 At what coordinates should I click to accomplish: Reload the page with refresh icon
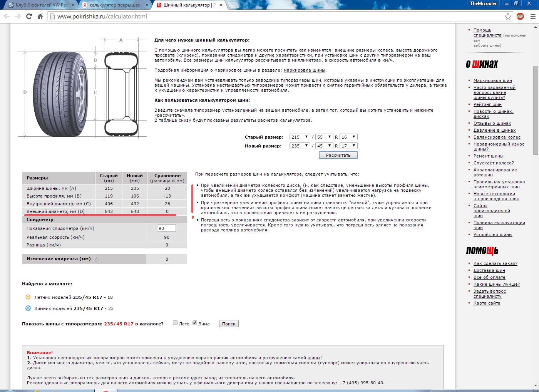tap(29, 16)
